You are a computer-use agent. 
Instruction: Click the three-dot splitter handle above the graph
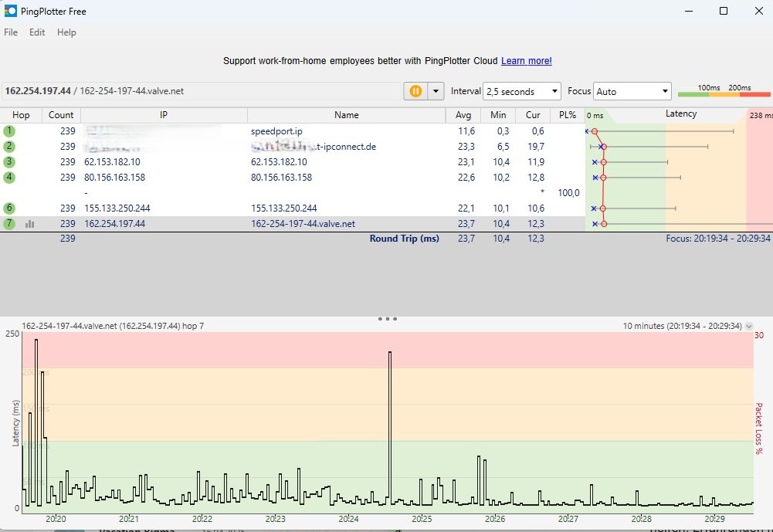(387, 319)
